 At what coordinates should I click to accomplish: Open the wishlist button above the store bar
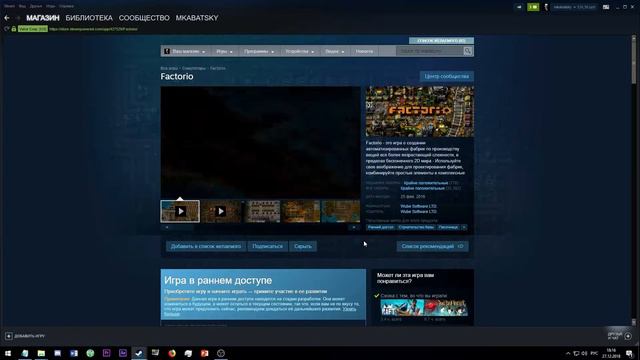click(441, 40)
